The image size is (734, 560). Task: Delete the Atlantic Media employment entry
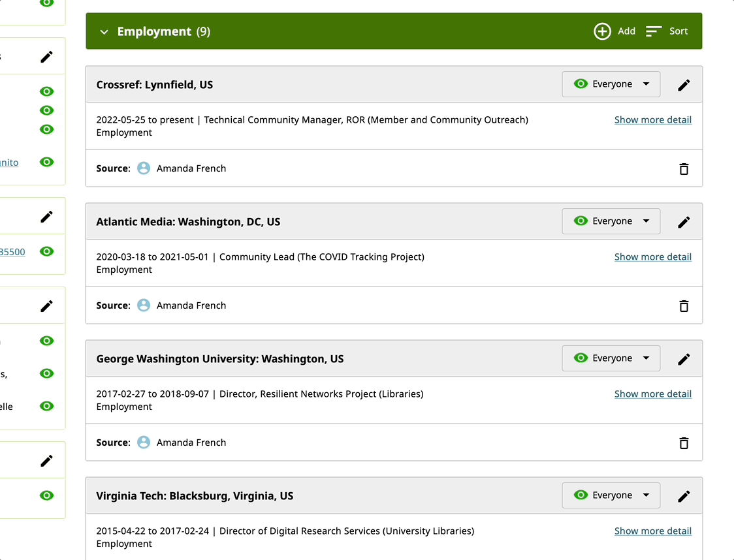[x=684, y=306]
